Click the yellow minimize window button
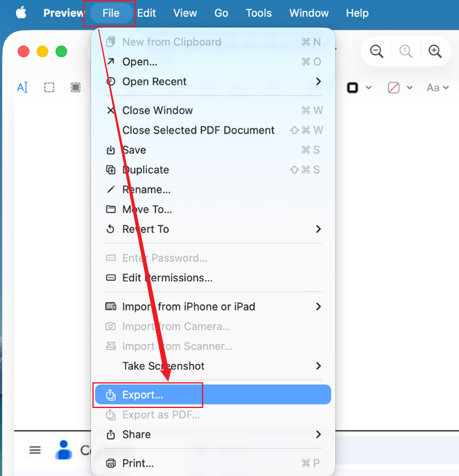The height and width of the screenshot is (476, 459). coord(42,51)
